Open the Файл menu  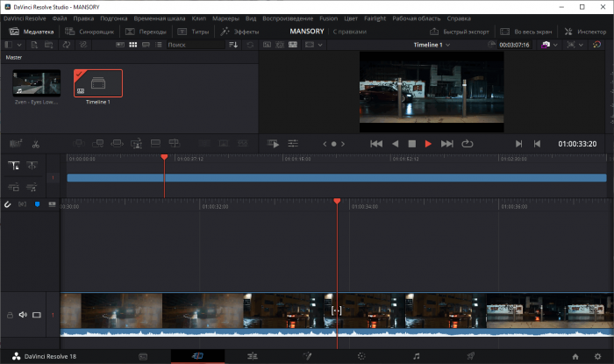60,18
